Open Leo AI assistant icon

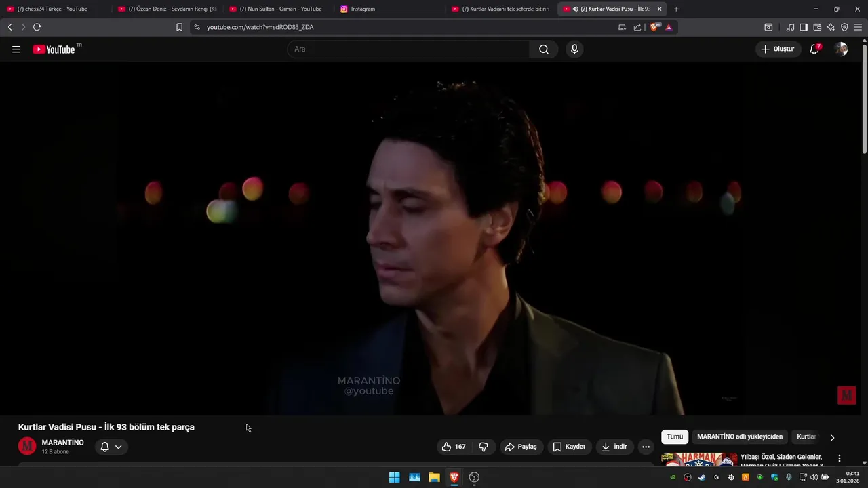pyautogui.click(x=831, y=27)
